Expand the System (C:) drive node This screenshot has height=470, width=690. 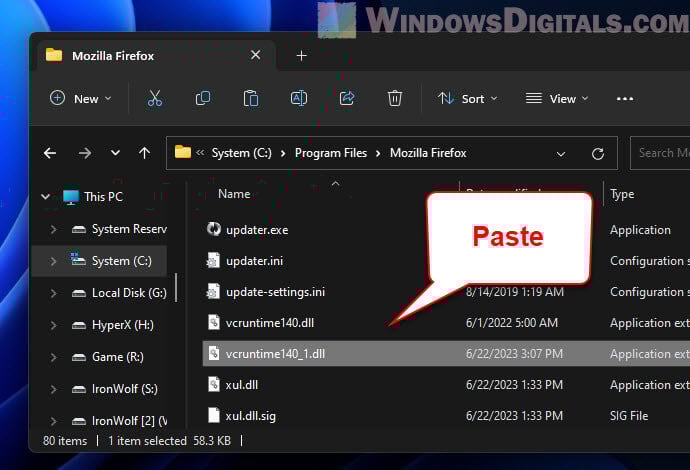click(53, 261)
